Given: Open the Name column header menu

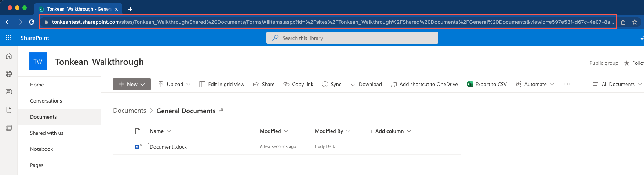Looking at the screenshot, I should pyautogui.click(x=160, y=131).
